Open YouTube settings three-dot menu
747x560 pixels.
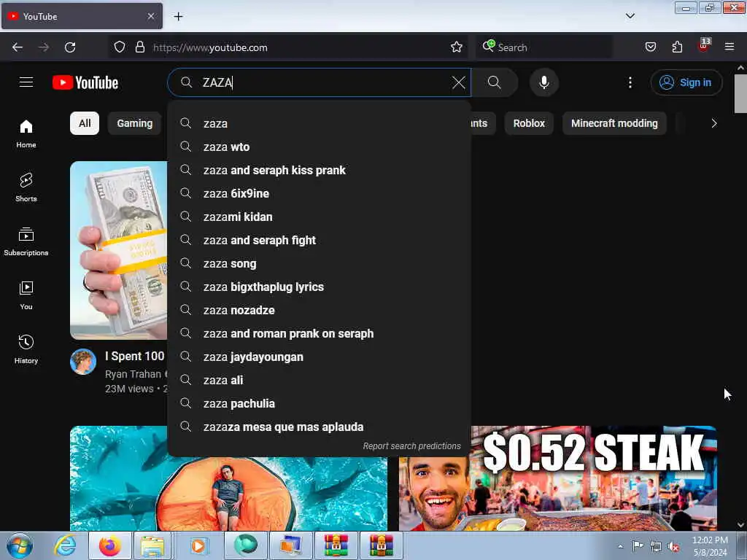click(630, 82)
